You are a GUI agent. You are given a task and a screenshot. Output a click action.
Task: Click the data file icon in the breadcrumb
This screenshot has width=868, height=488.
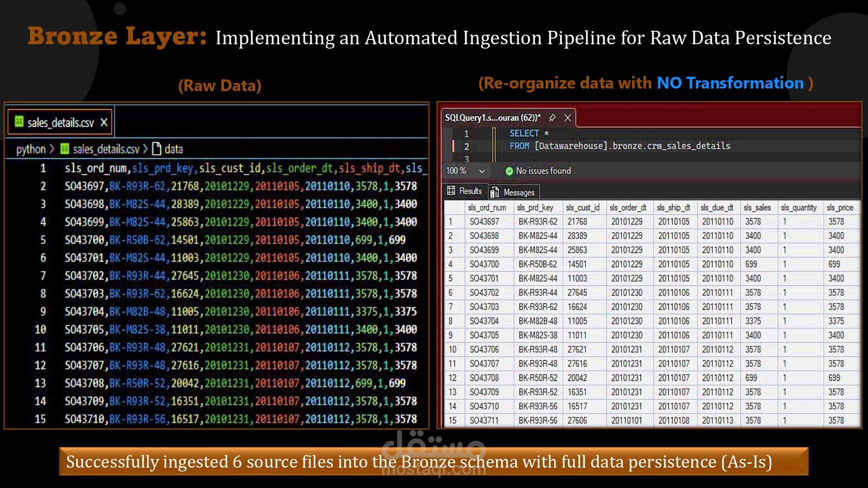[157, 149]
